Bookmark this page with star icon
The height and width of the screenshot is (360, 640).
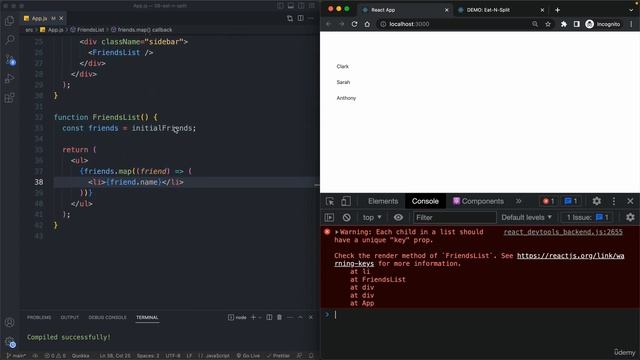tap(548, 24)
